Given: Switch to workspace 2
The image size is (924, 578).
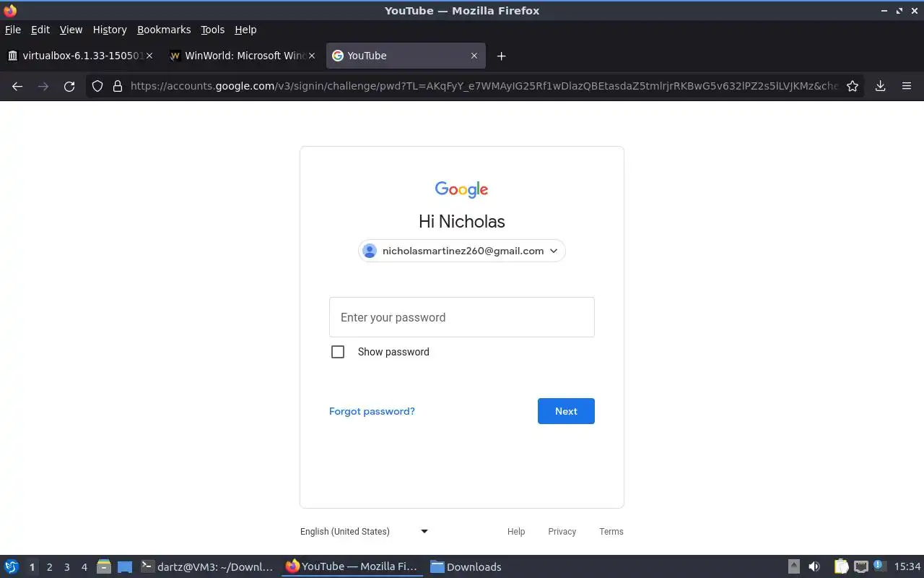Looking at the screenshot, I should click(49, 567).
